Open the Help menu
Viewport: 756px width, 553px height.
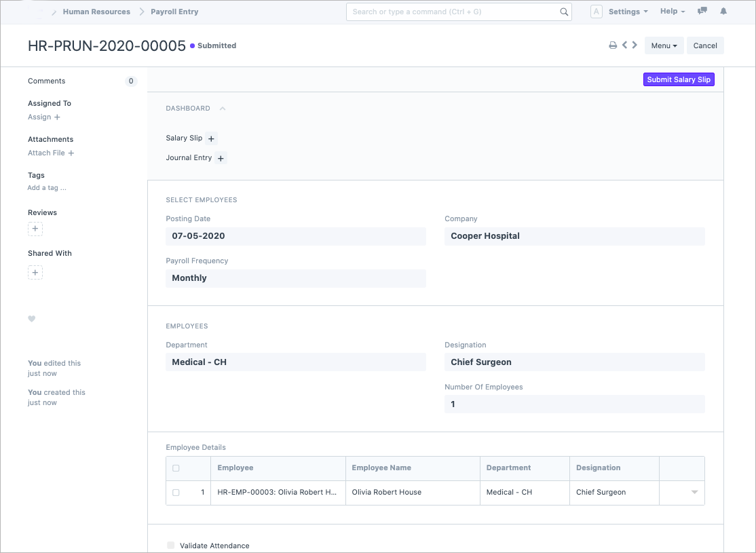click(x=672, y=12)
